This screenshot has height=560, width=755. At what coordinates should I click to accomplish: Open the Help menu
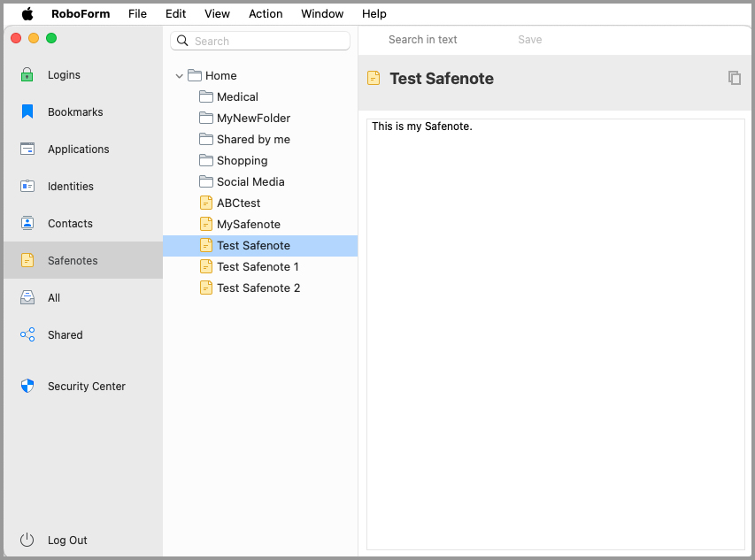(374, 14)
